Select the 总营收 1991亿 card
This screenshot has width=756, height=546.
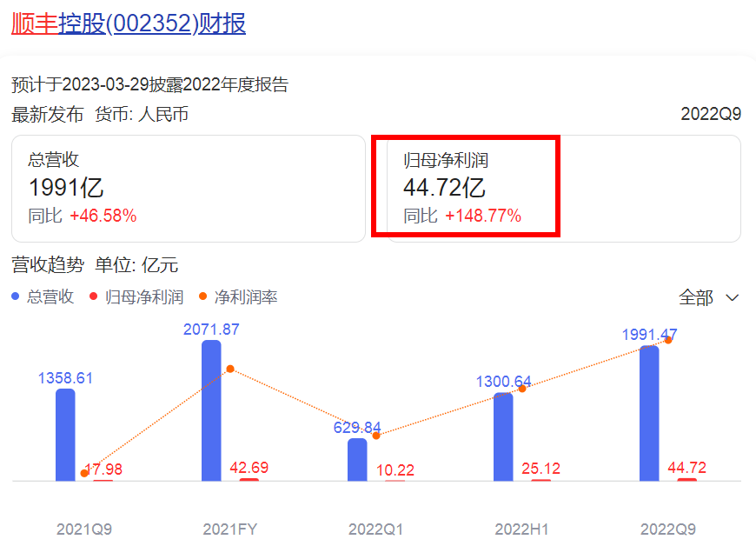click(188, 188)
